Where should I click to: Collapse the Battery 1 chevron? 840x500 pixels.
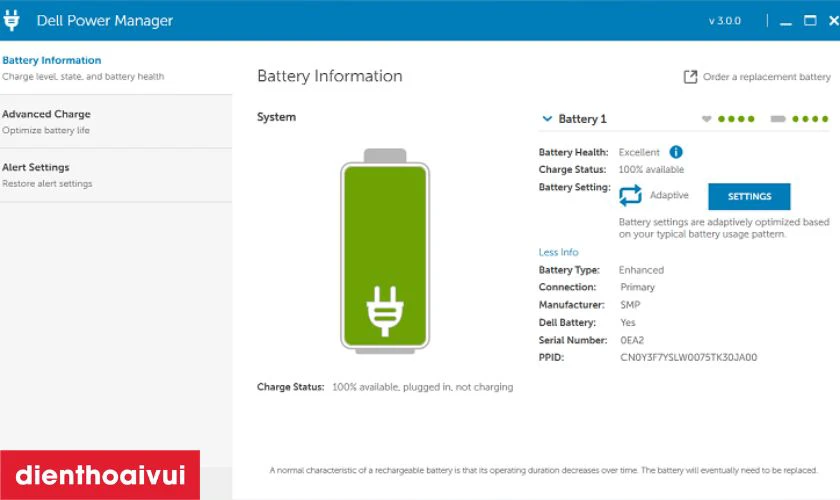pos(547,118)
